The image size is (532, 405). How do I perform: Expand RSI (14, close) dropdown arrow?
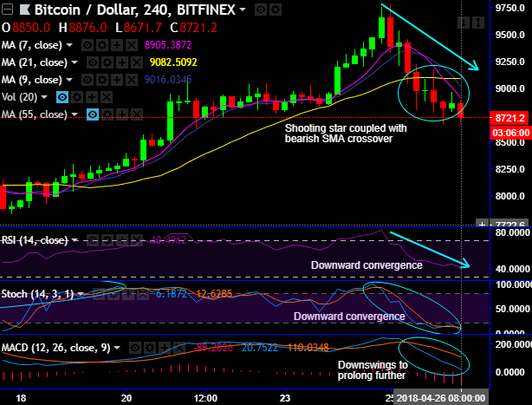[x=75, y=240]
